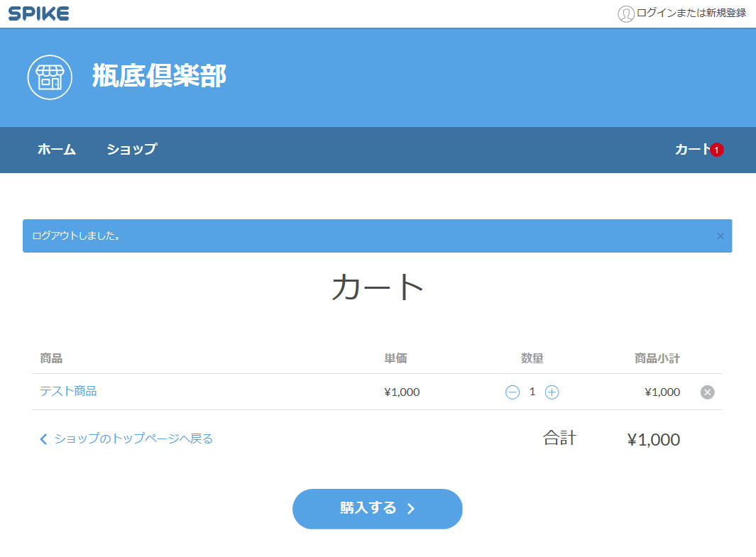Open the ショップ menu item

tap(131, 150)
